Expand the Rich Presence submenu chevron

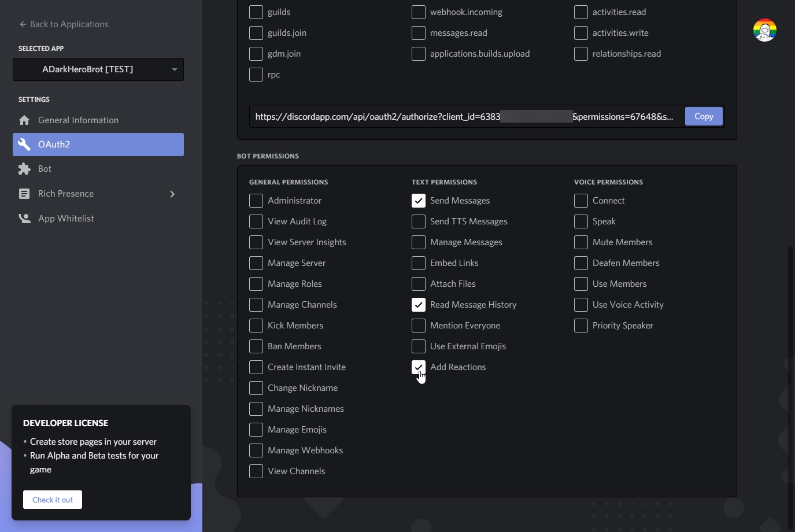[172, 194]
